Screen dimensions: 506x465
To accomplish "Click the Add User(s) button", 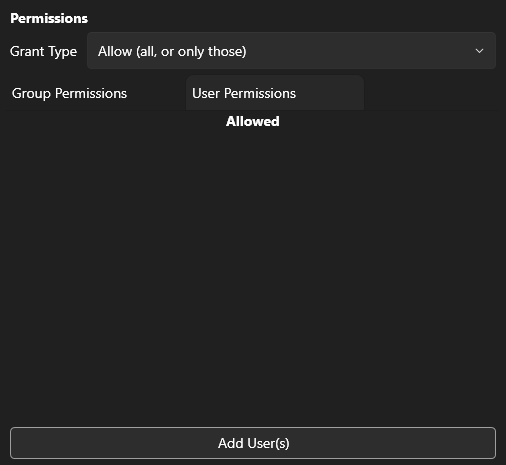I will [x=253, y=443].
